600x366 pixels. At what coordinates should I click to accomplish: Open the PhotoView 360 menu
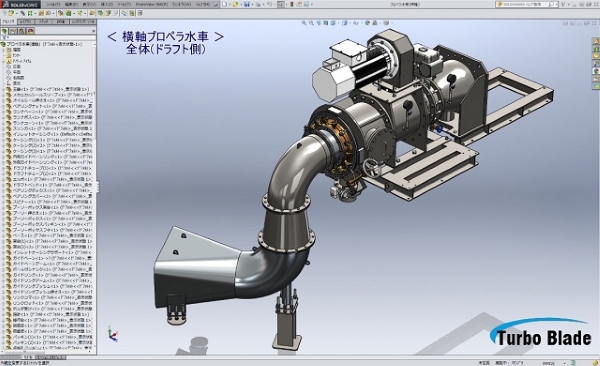(152, 4)
